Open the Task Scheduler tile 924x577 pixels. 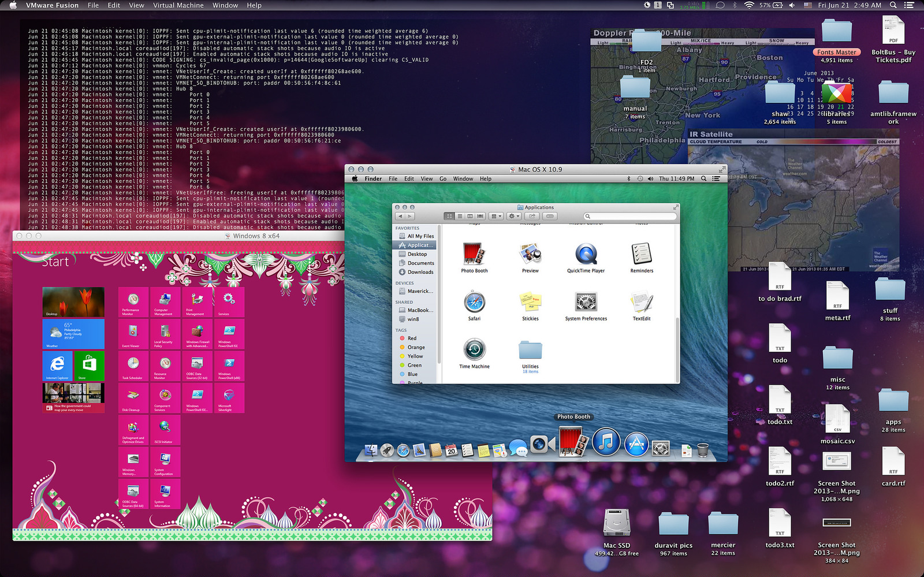pos(133,366)
